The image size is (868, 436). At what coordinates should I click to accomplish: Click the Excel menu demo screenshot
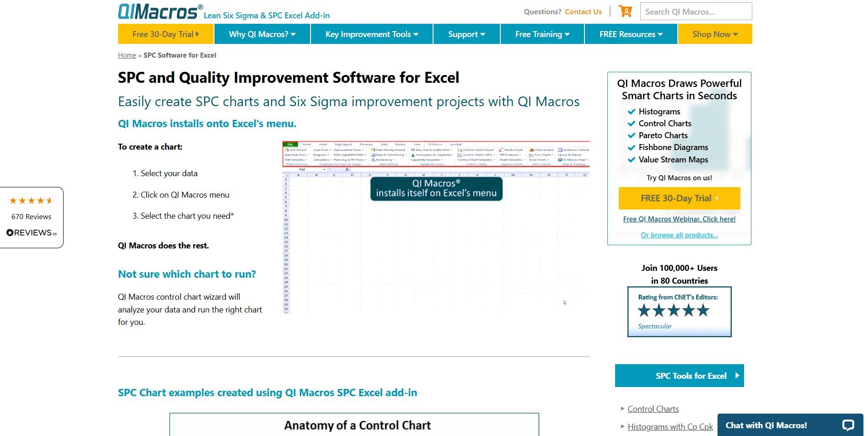[436, 227]
